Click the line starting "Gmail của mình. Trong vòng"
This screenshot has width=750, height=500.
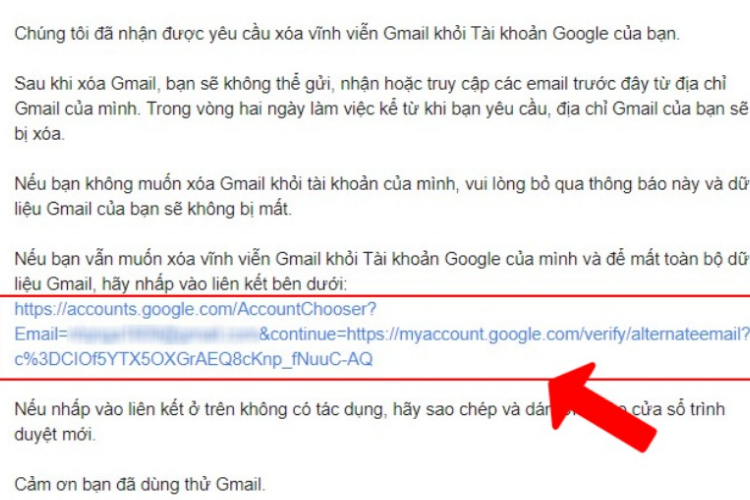382,109
